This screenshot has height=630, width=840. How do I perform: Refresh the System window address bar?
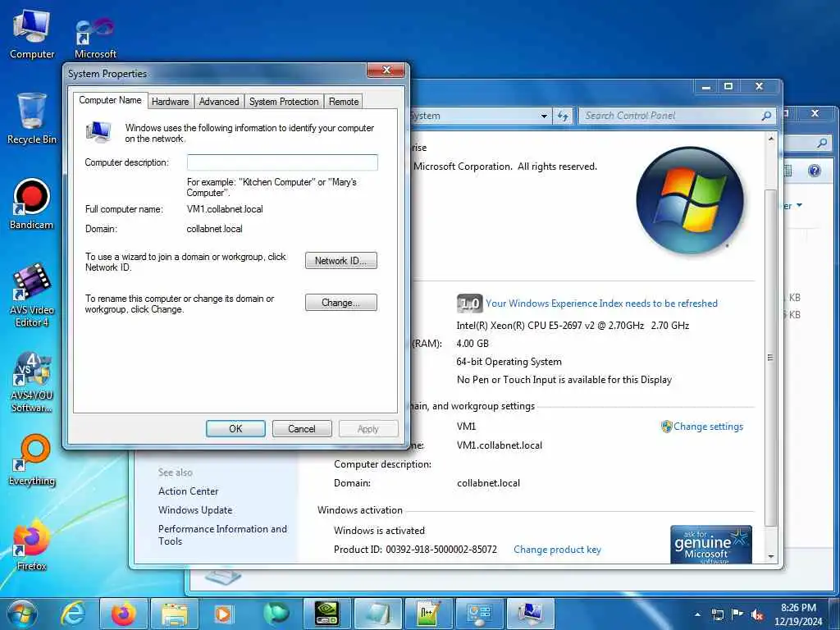(x=563, y=116)
